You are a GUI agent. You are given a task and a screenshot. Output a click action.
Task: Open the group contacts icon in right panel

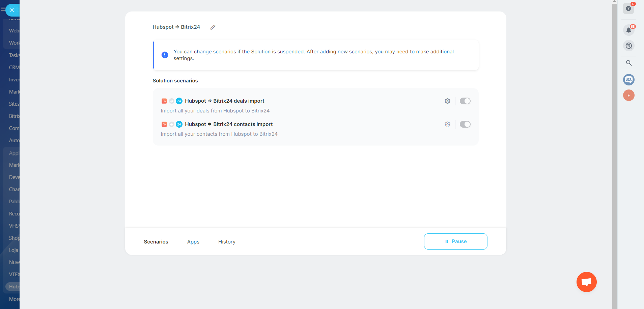628,80
